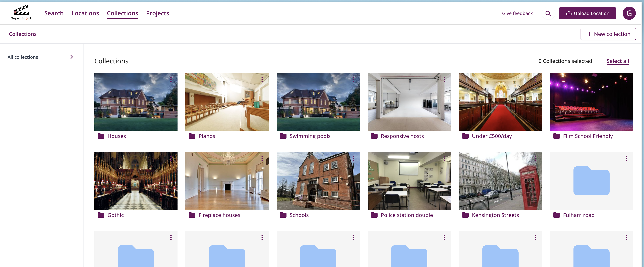Click the 0 Collections selected text
644x267 pixels.
pyautogui.click(x=565, y=61)
